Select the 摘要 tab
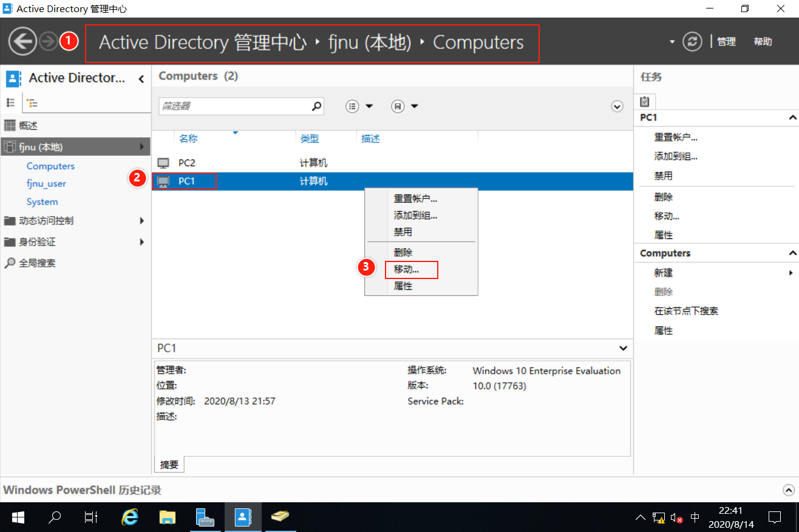The image size is (799, 532). pyautogui.click(x=169, y=465)
